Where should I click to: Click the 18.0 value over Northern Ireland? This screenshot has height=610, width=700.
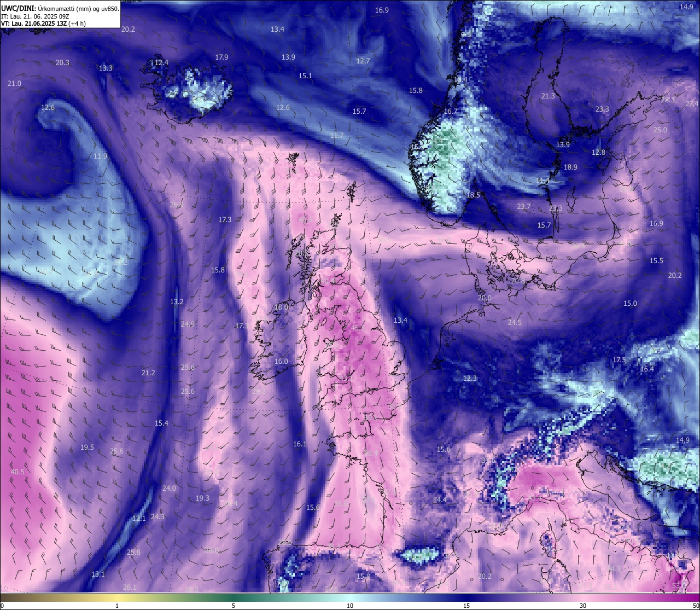point(281,307)
